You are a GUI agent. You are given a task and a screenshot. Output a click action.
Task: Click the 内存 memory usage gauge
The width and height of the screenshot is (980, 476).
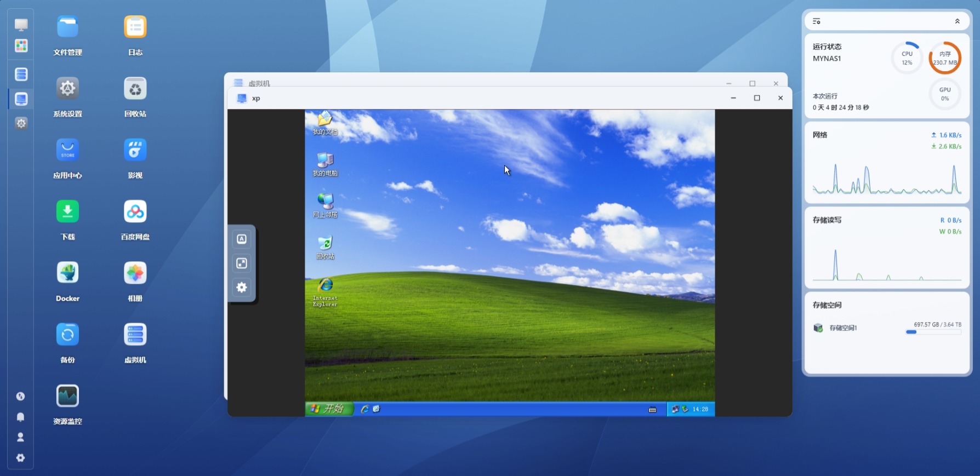tap(945, 58)
